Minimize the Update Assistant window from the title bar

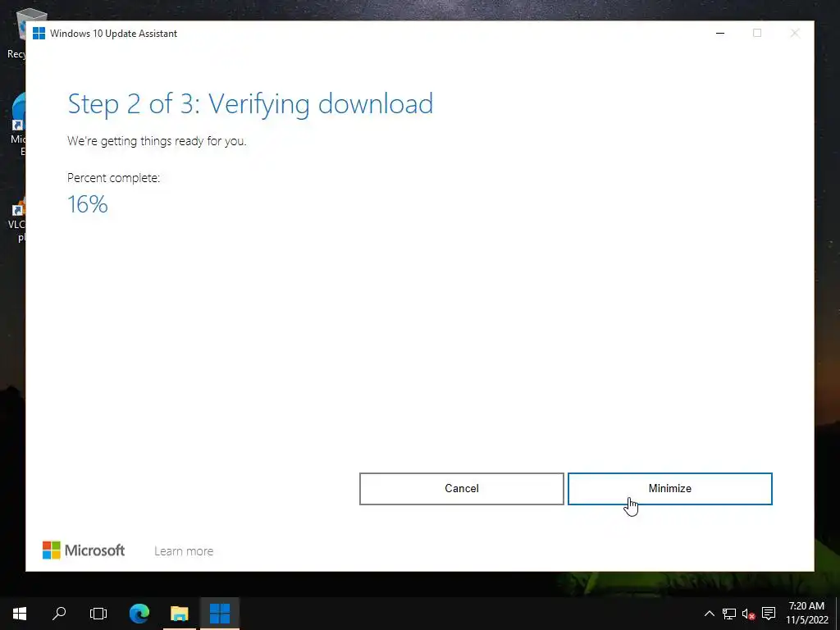[x=720, y=33]
